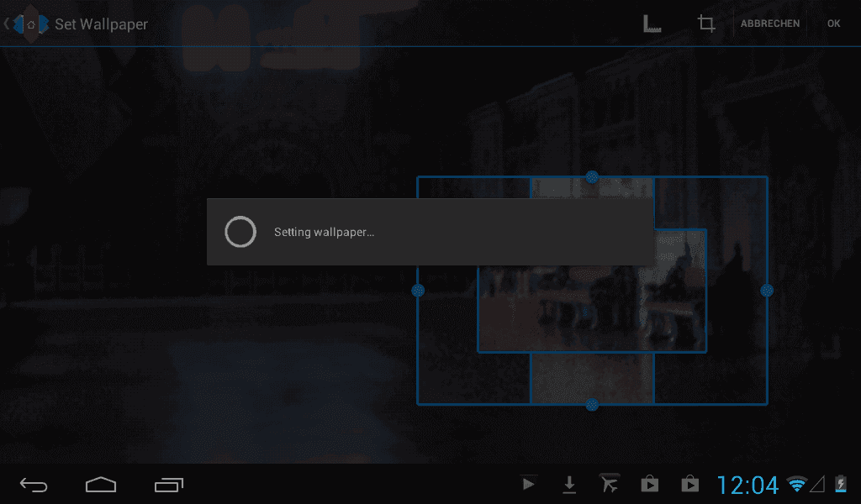Tap the mobile signal strength icon
This screenshot has height=504, width=861.
click(x=817, y=484)
